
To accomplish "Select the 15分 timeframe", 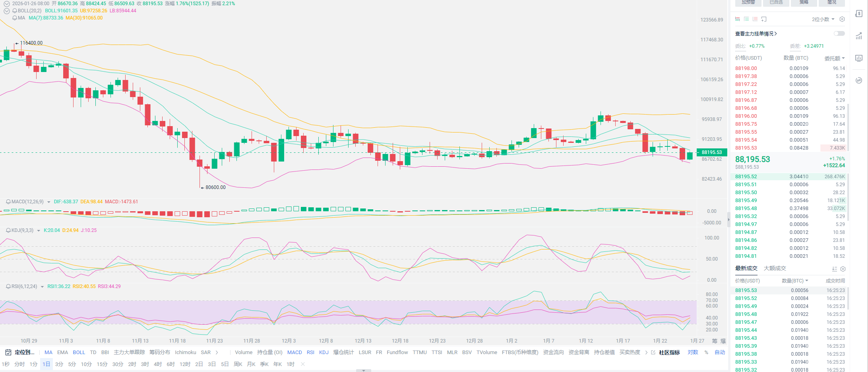I will tap(102, 364).
